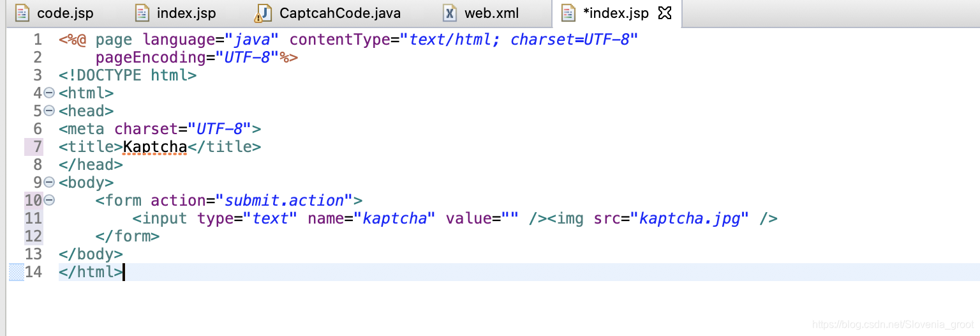Click the "text" type attribute value
980x336 pixels.
click(x=271, y=218)
